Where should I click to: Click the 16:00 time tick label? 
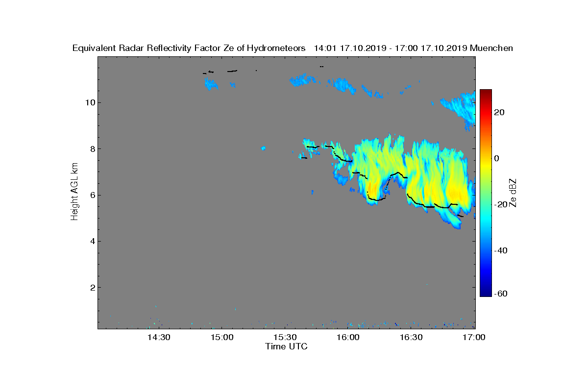[348, 337]
